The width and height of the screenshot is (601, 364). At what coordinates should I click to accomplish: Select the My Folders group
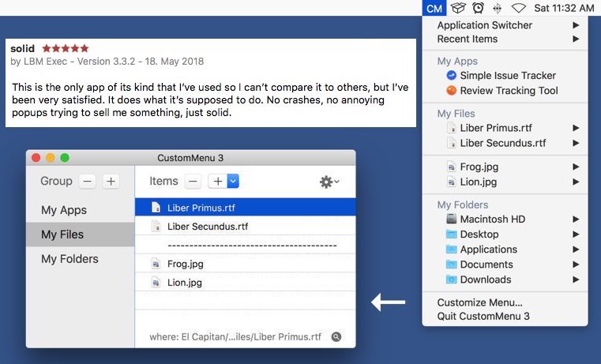(x=81, y=259)
